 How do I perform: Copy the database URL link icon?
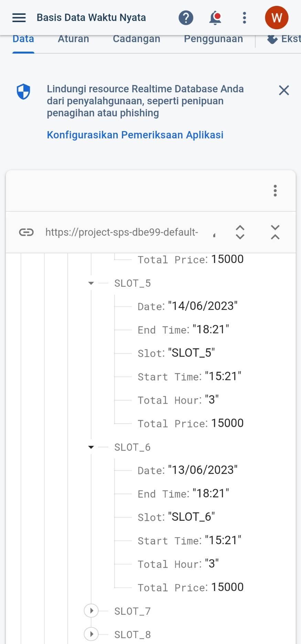pyautogui.click(x=26, y=232)
